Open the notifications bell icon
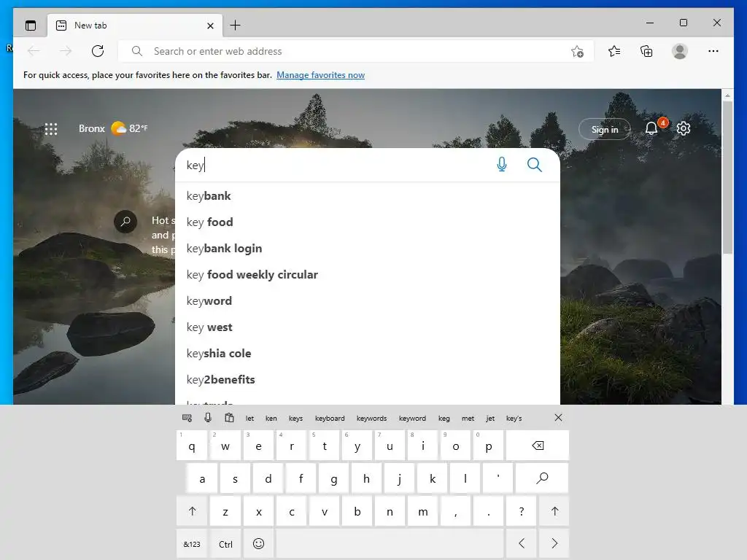747x560 pixels. pyautogui.click(x=651, y=128)
